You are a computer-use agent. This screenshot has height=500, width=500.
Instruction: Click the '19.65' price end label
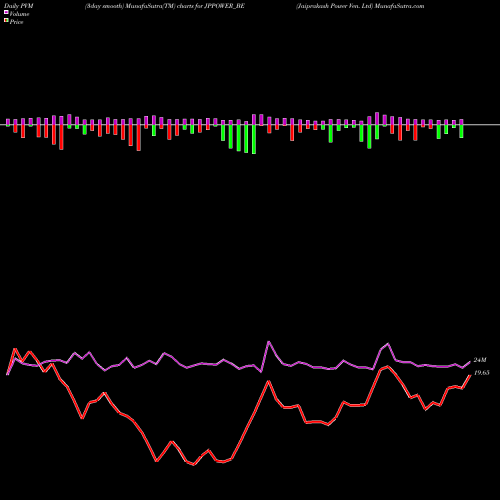[x=482, y=373]
